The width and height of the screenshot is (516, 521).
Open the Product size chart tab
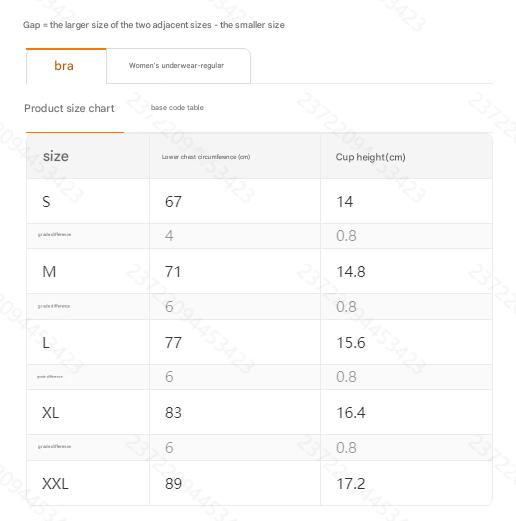[x=69, y=108]
